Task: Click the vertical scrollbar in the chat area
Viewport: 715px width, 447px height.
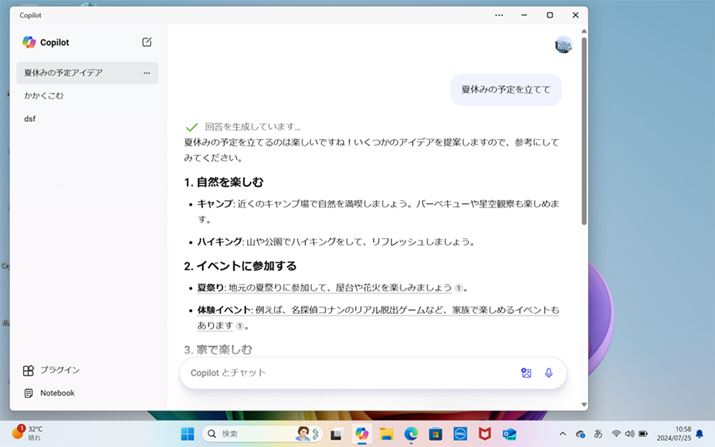Action: (584, 120)
